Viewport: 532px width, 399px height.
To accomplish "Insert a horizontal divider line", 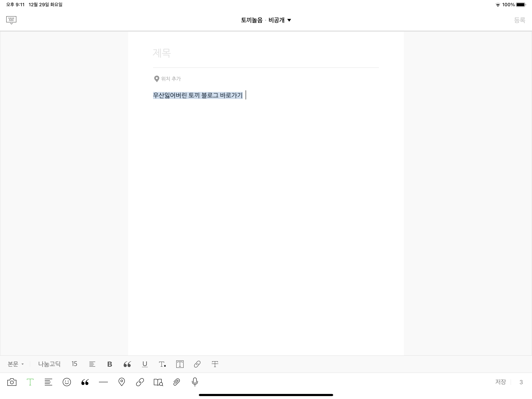I will point(103,382).
